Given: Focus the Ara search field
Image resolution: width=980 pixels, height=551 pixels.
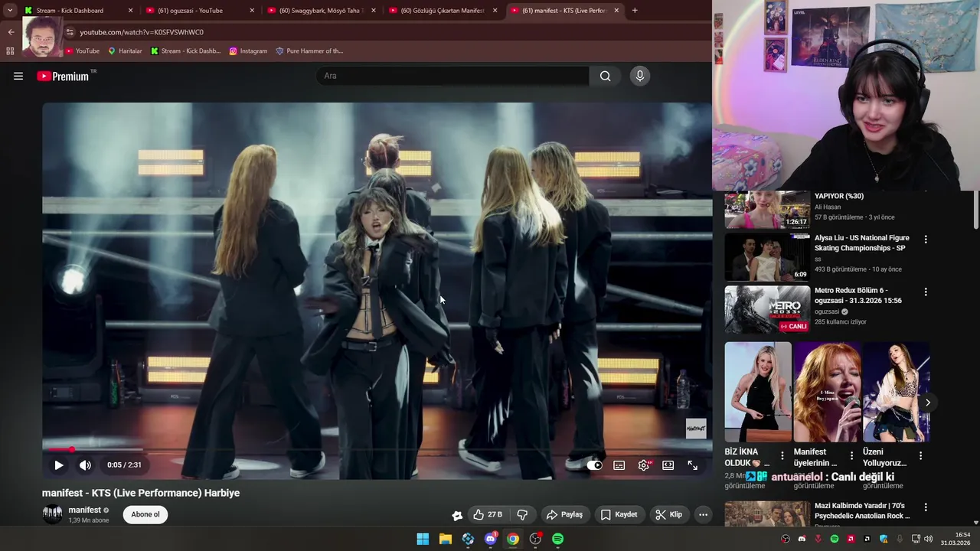Looking at the screenshot, I should [x=452, y=76].
